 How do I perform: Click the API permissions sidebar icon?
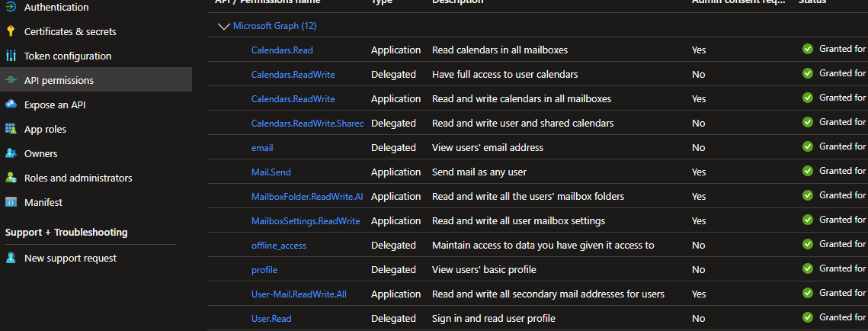point(11,80)
